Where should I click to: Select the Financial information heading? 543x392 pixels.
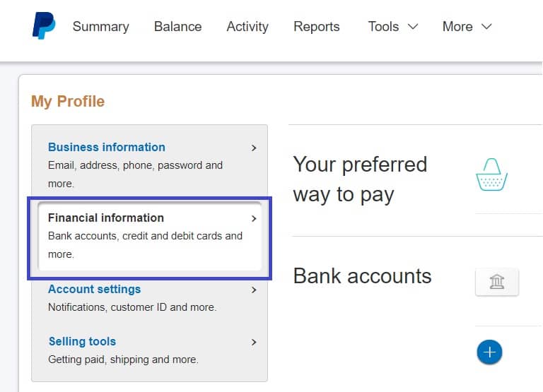pos(106,218)
